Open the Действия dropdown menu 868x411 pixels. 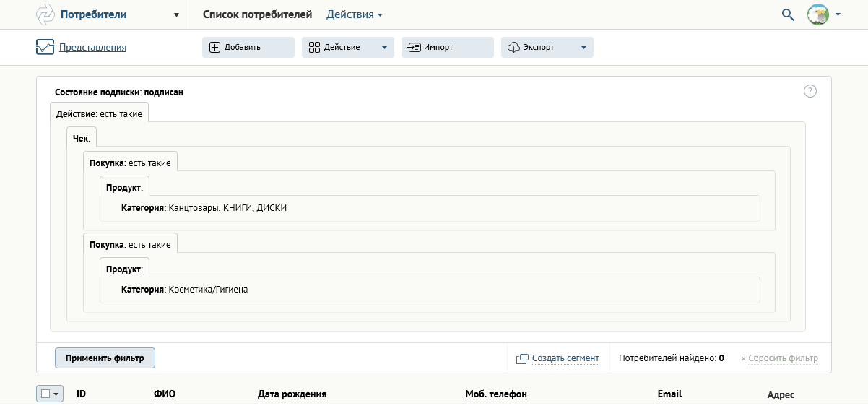355,14
